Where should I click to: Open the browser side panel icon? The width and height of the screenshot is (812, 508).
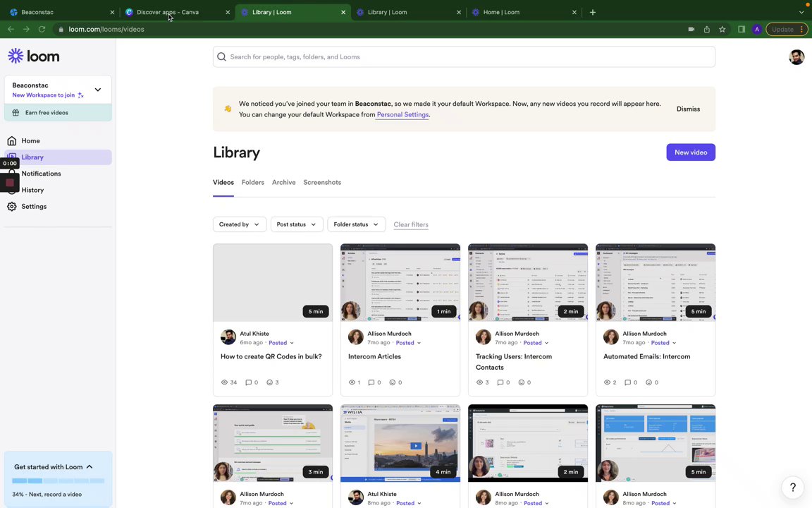coord(741,29)
